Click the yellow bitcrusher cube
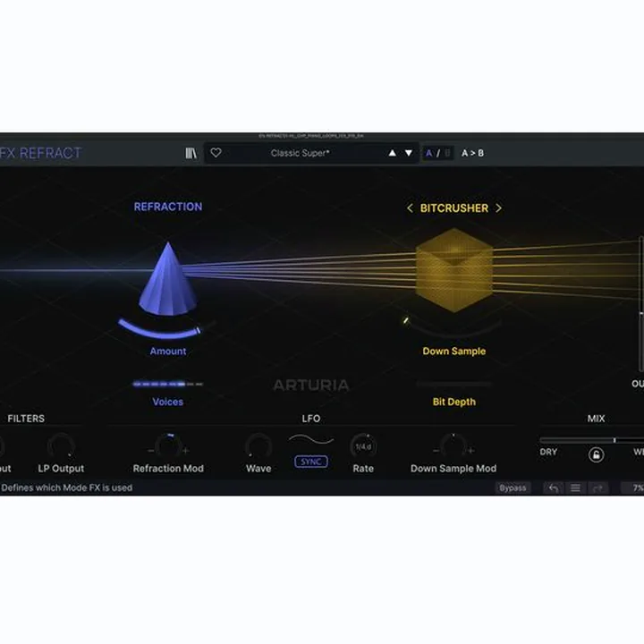Image resolution: width=644 pixels, height=644 pixels. (x=453, y=270)
